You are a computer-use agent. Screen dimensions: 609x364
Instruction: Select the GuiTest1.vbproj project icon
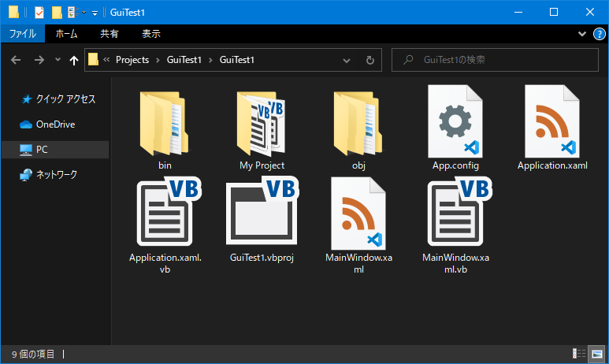pyautogui.click(x=262, y=211)
